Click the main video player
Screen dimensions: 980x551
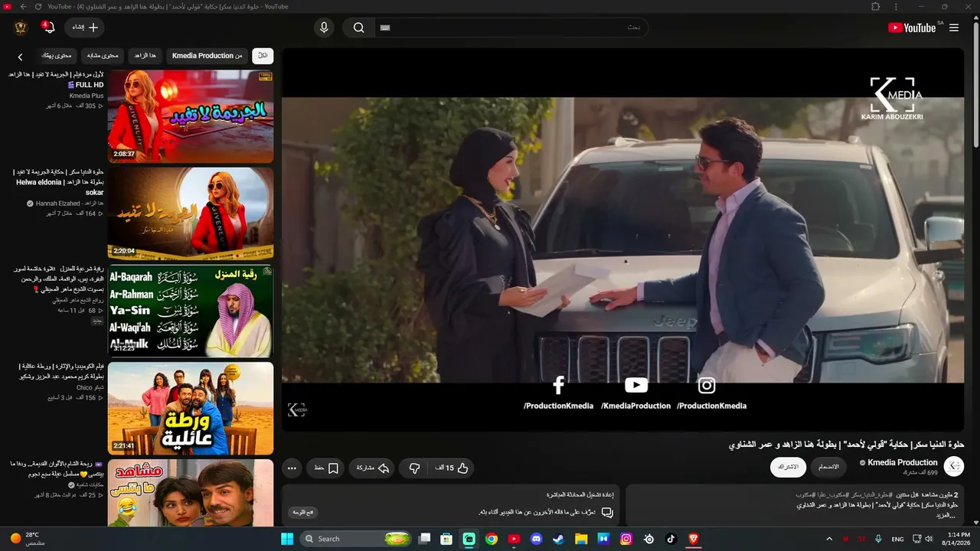(622, 240)
